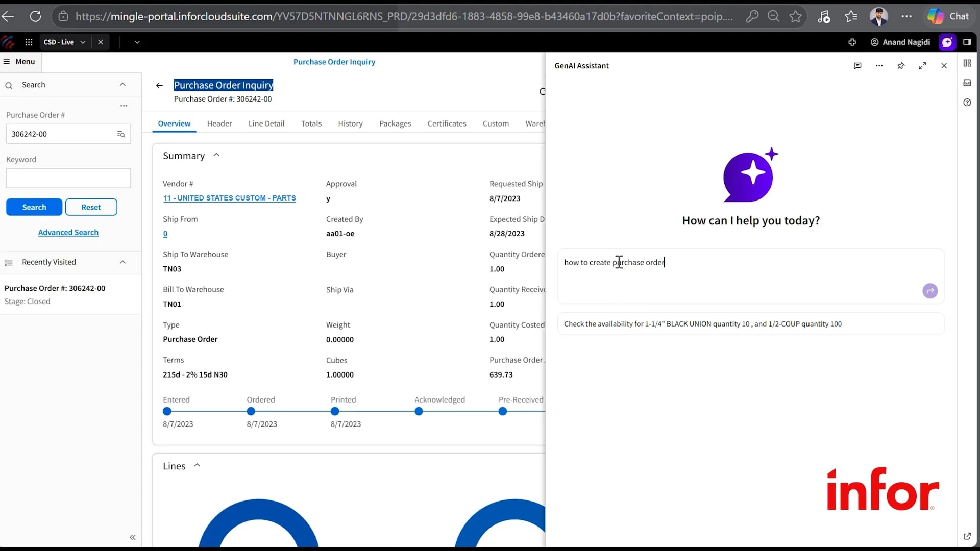Viewport: 980px width, 551px height.
Task: Expand the tab overflow chevron
Action: [137, 42]
